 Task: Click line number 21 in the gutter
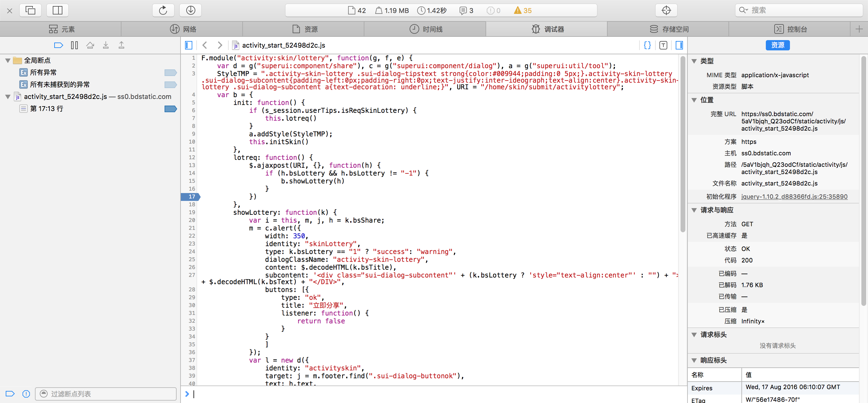coord(192,228)
